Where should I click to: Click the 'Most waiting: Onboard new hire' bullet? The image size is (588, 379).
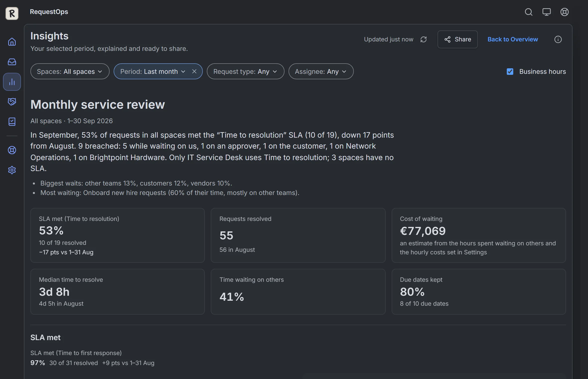click(x=170, y=193)
